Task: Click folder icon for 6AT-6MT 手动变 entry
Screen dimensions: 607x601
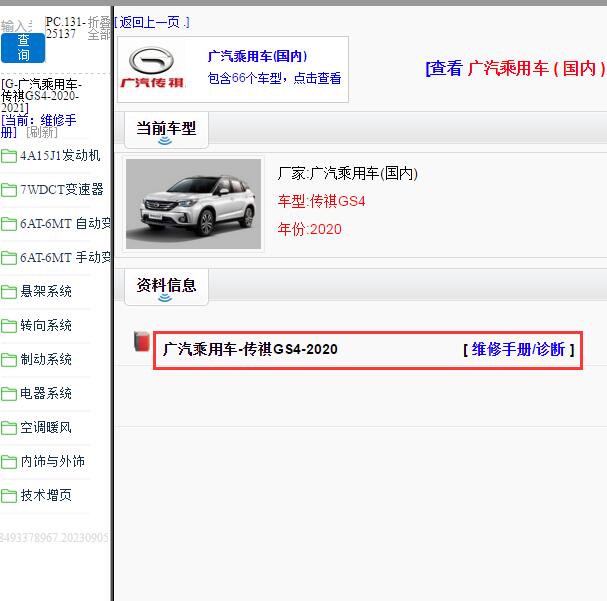Action: (9, 258)
